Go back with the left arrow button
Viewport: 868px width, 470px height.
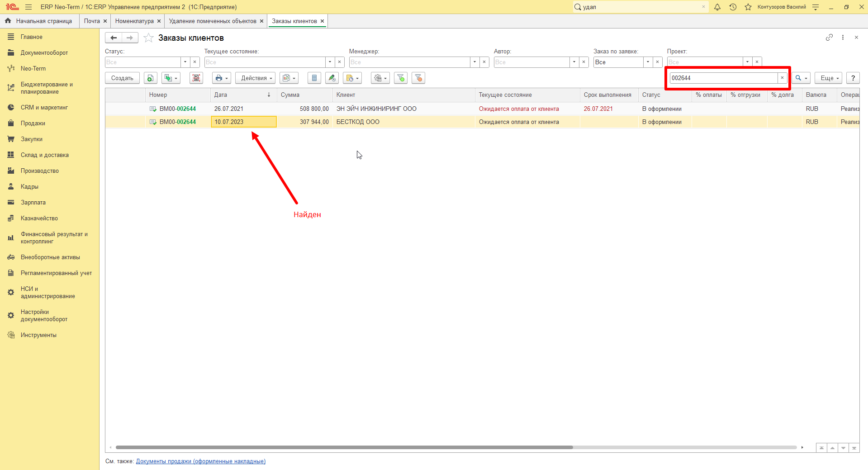point(114,38)
